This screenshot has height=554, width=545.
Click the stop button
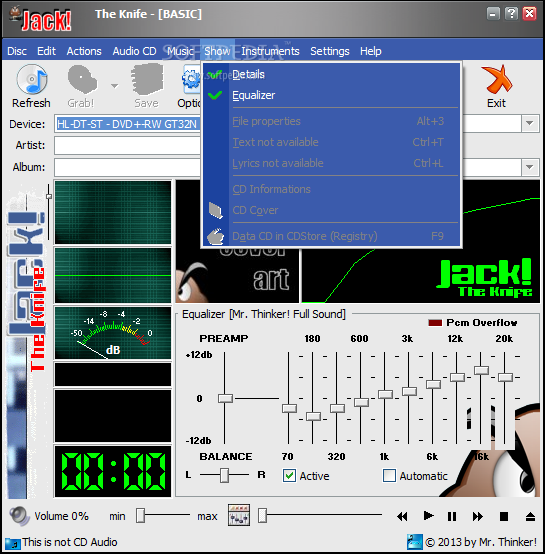pos(504,517)
